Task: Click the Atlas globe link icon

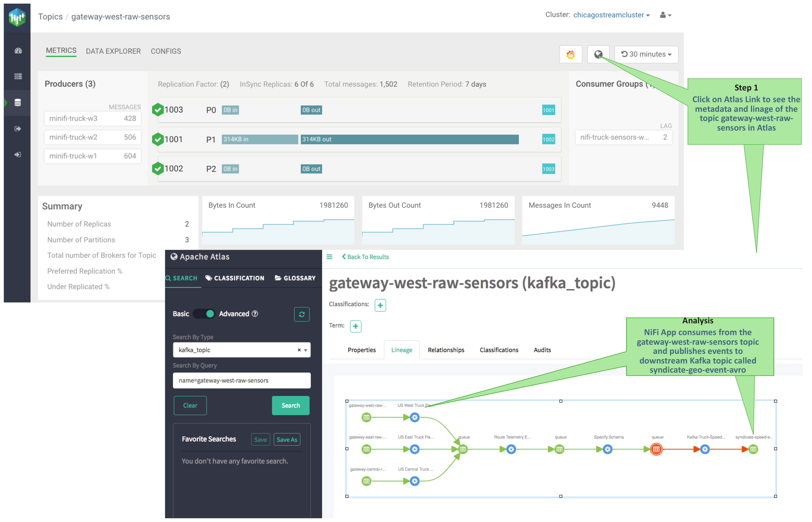Action: [x=598, y=54]
